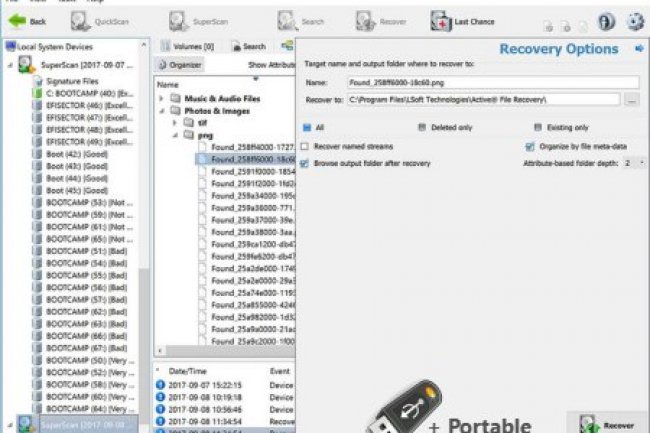Enable Recover named streams checkbox
Image resolution: width=650 pixels, height=433 pixels.
click(305, 146)
